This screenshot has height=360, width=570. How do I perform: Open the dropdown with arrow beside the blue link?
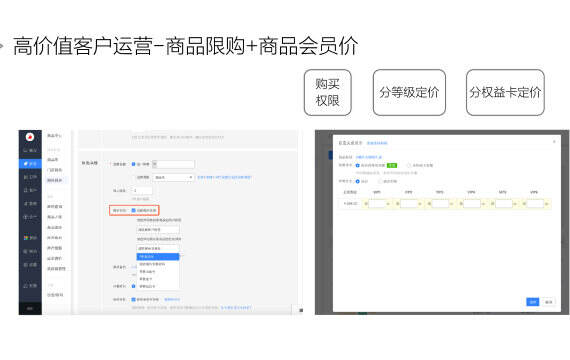pos(173,177)
